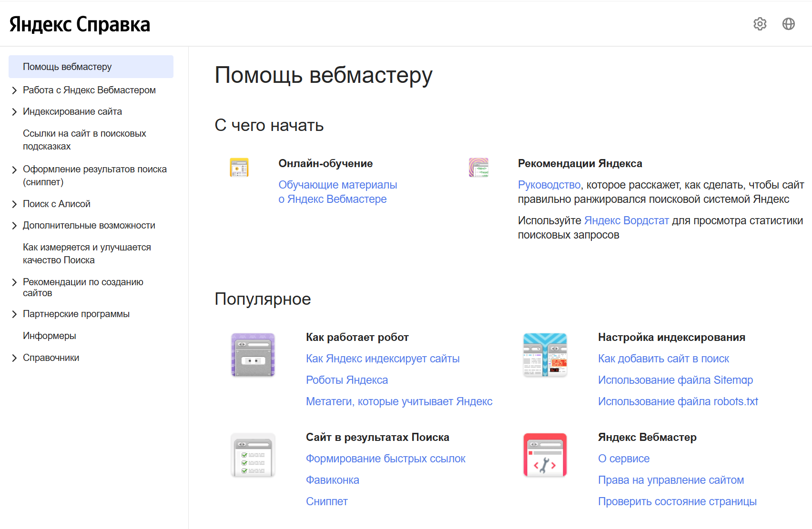Open the language globe icon

click(789, 24)
